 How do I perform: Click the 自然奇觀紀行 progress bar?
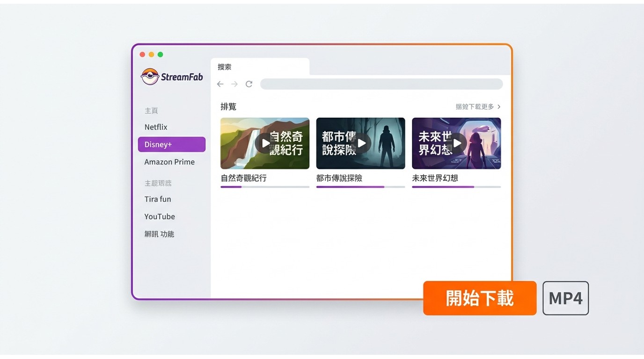click(265, 187)
